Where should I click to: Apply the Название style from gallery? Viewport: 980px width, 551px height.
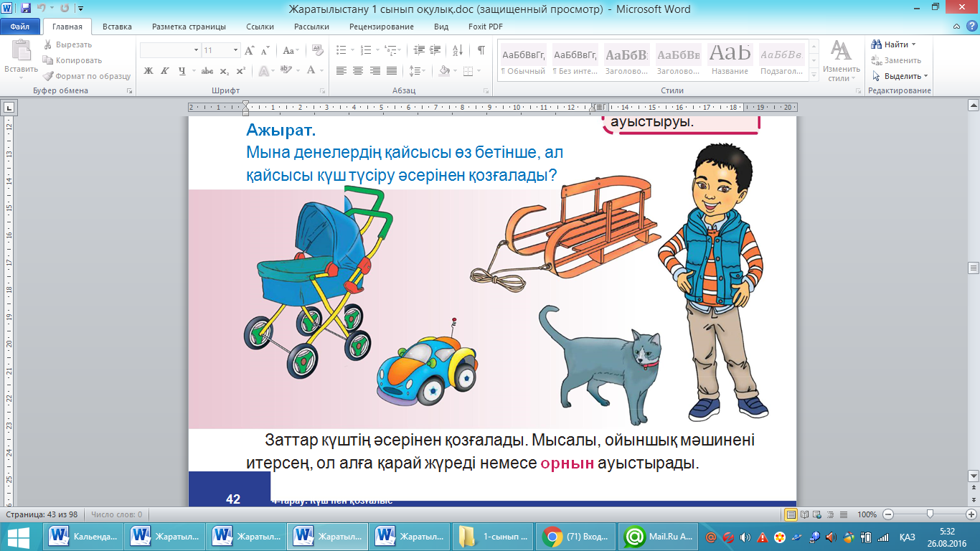pos(730,59)
